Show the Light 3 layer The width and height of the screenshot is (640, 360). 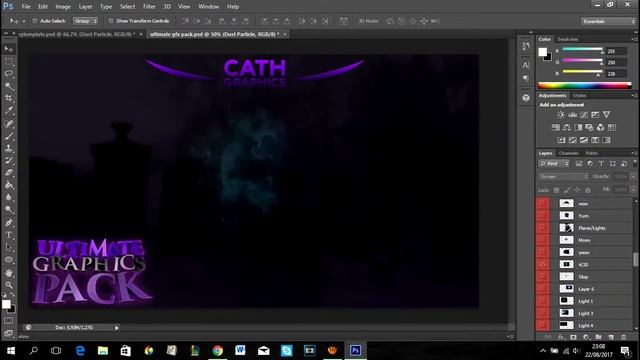coord(542,313)
